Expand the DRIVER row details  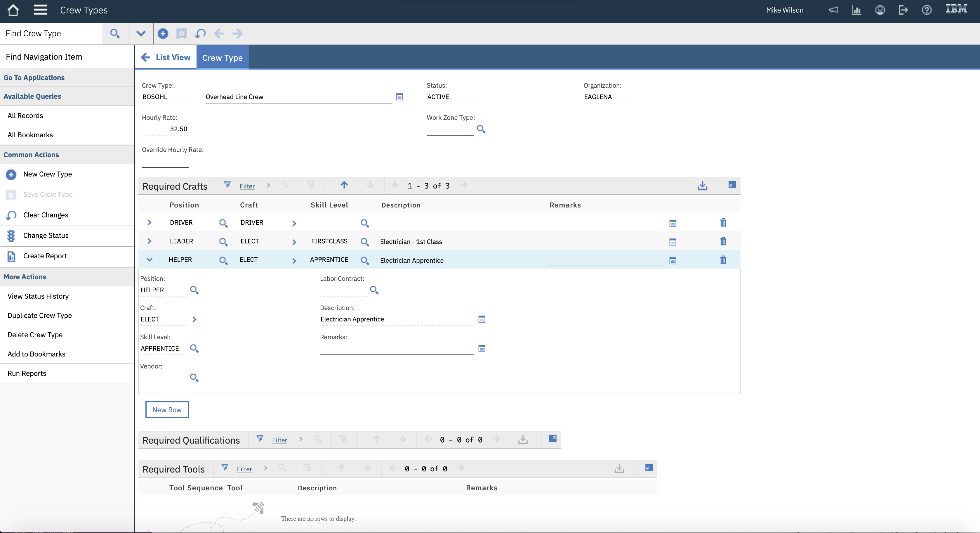[149, 222]
